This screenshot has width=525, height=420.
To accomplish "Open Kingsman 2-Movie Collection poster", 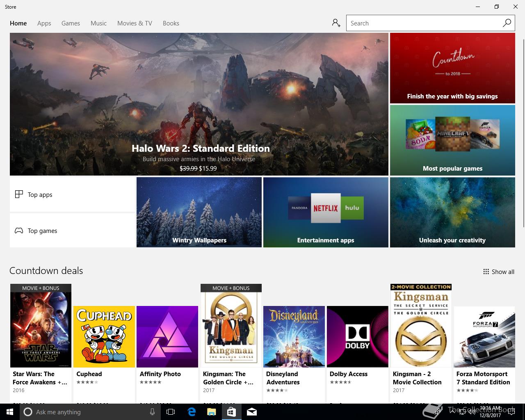I will point(421,326).
